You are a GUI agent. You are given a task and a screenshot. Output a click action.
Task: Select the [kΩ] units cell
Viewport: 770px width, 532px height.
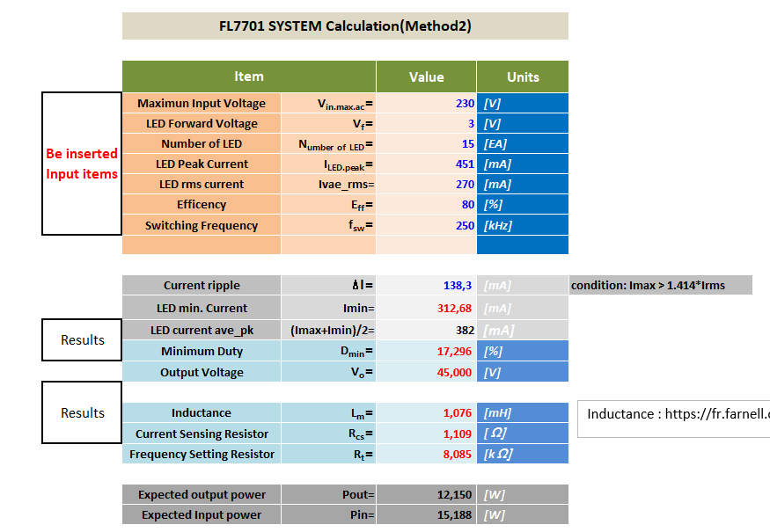523,454
